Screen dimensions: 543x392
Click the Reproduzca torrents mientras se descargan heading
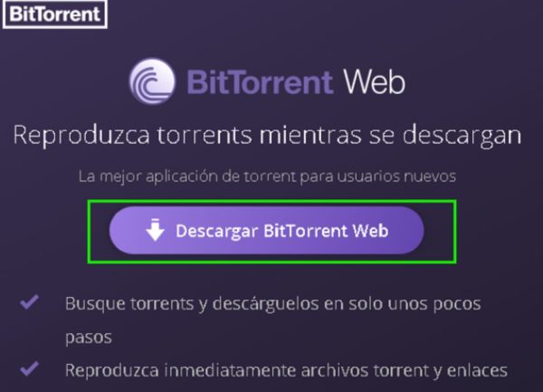tap(267, 136)
